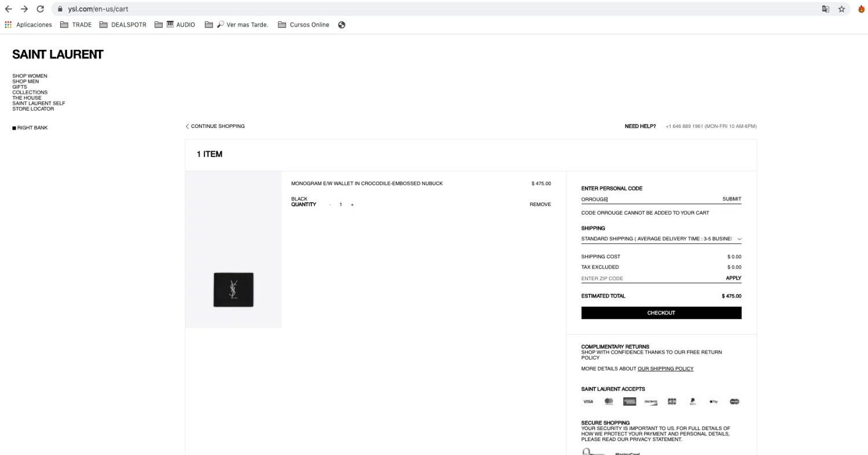Remove the wallet from the cart
The height and width of the screenshot is (455, 868).
(540, 204)
